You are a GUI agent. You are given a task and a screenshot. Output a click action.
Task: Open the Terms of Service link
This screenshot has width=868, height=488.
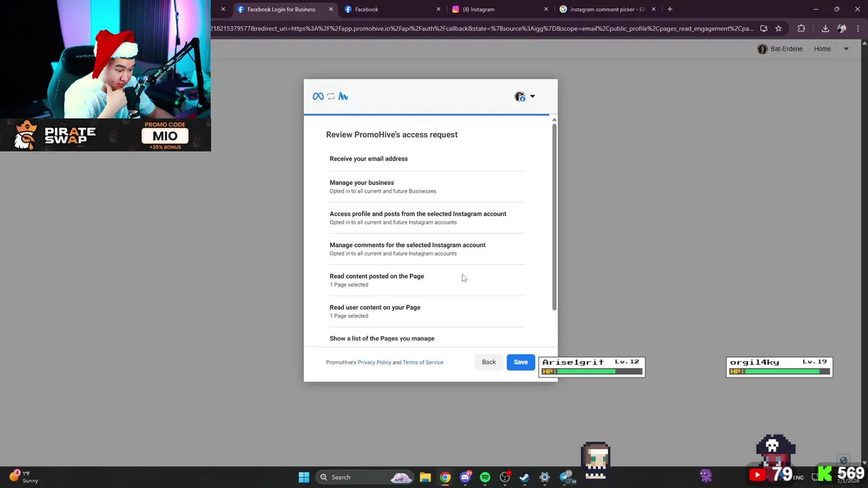[x=422, y=362]
